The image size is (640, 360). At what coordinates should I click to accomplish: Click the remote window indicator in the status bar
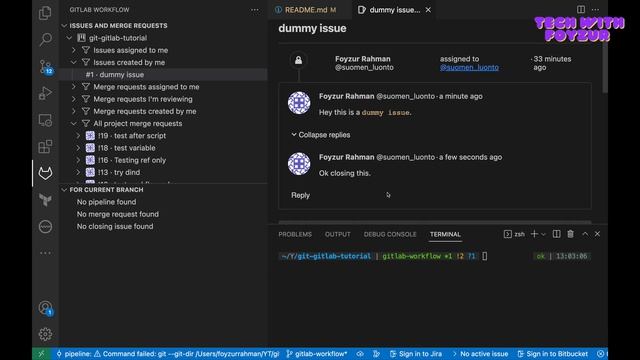41,354
